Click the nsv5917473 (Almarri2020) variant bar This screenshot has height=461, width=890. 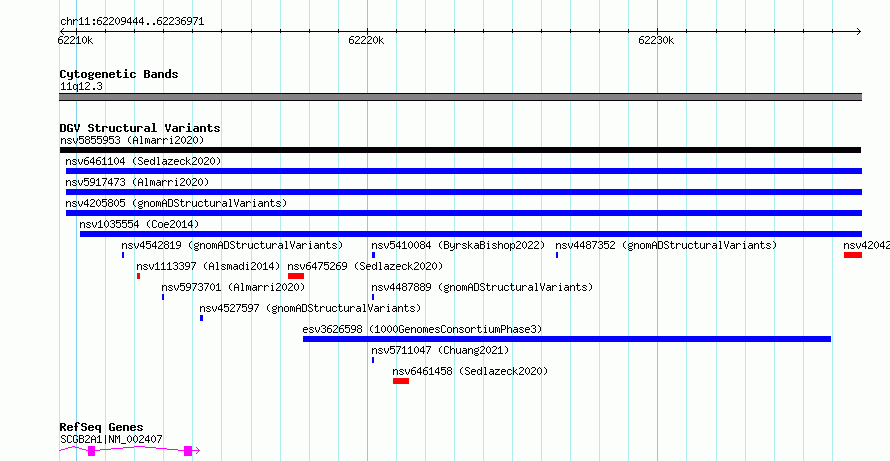click(x=464, y=192)
